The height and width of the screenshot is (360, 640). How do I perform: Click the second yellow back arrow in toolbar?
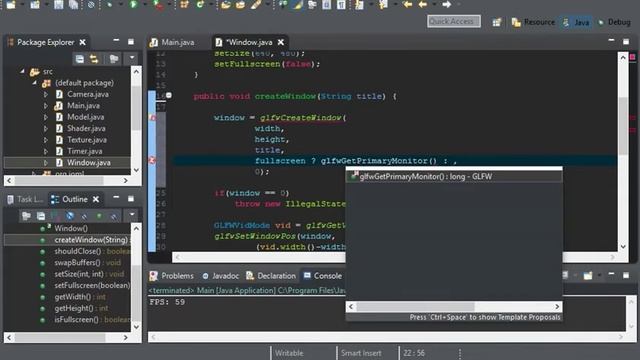point(423,4)
